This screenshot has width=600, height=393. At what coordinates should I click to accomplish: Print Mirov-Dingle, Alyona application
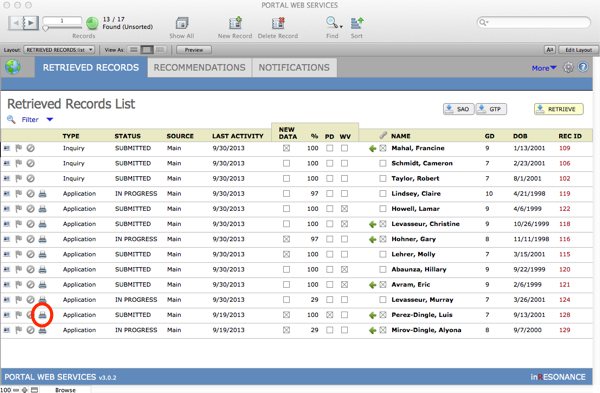pyautogui.click(x=42, y=330)
